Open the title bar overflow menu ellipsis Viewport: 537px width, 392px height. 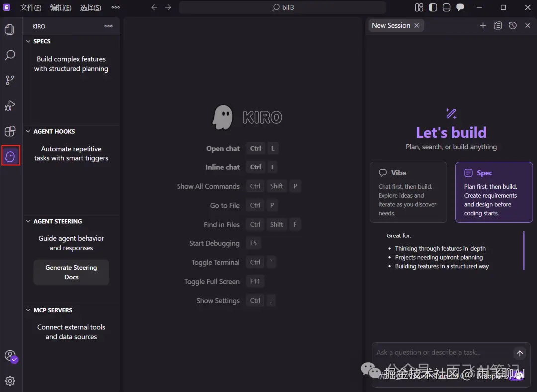pos(116,7)
